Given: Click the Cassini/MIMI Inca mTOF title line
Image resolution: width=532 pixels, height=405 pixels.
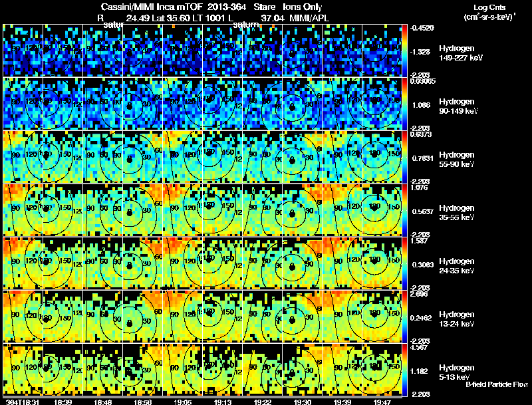Looking at the screenshot, I should [211, 7].
